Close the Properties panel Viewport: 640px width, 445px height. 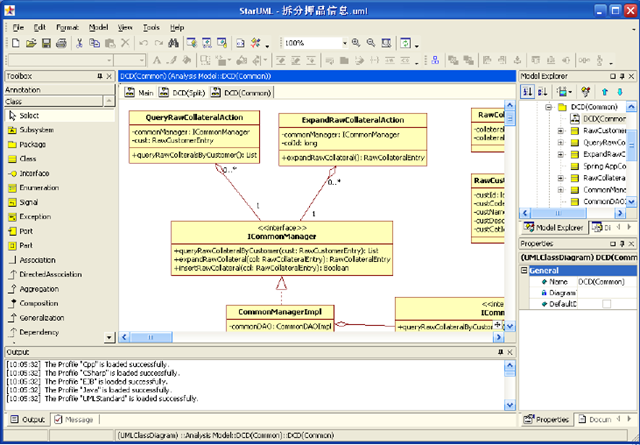click(x=631, y=244)
